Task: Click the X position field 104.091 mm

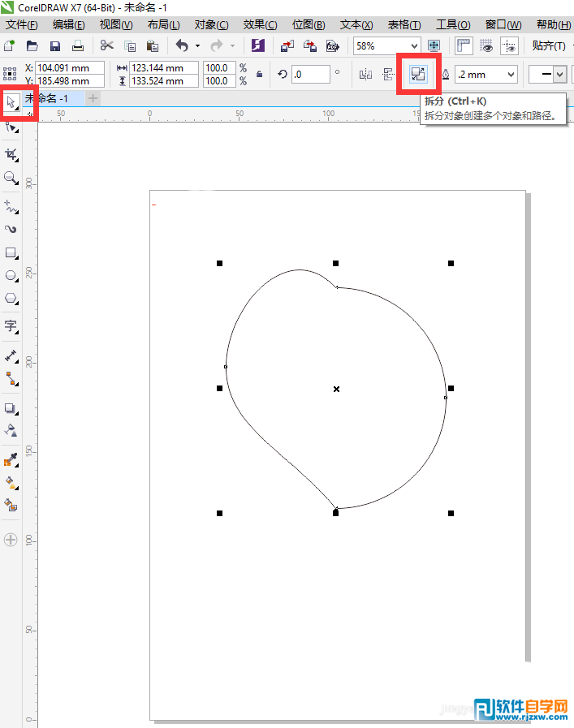Action: (x=70, y=68)
